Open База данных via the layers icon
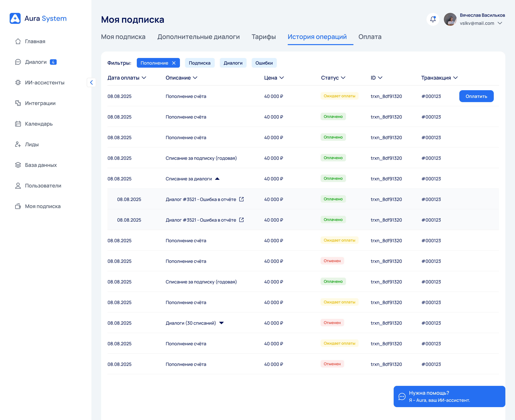Image resolution: width=515 pixels, height=420 pixels. pyautogui.click(x=18, y=165)
